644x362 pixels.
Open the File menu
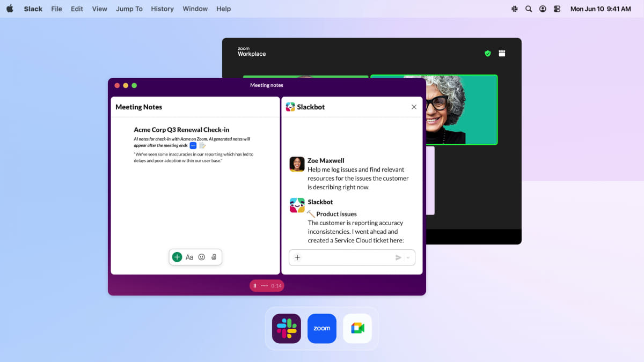click(56, 9)
